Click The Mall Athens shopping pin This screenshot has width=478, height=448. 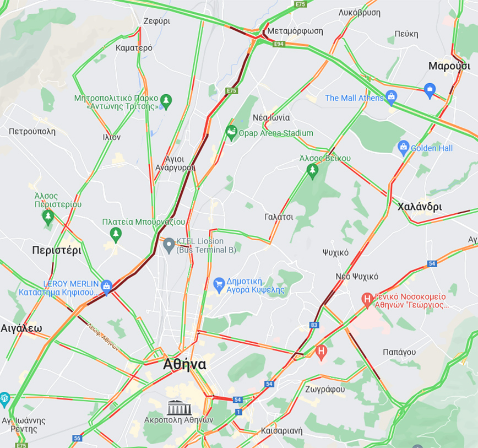[x=391, y=98]
